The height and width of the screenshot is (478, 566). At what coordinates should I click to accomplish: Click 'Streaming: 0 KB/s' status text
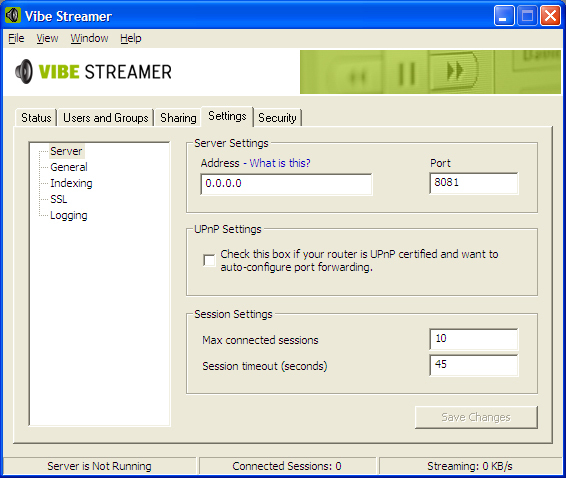[470, 466]
